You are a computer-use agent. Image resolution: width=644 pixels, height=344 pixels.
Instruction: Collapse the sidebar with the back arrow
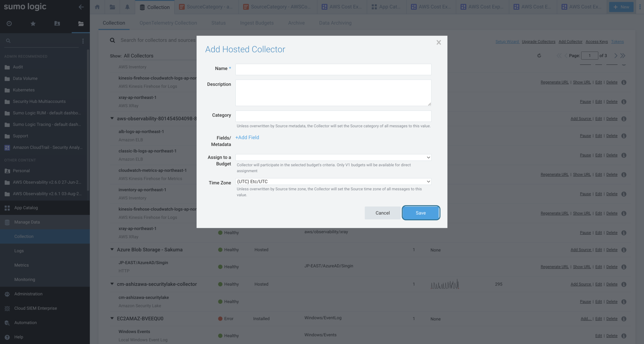click(81, 7)
